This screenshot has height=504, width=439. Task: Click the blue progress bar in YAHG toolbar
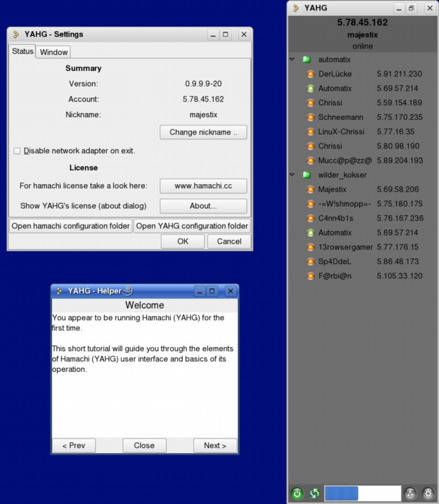[x=363, y=493]
